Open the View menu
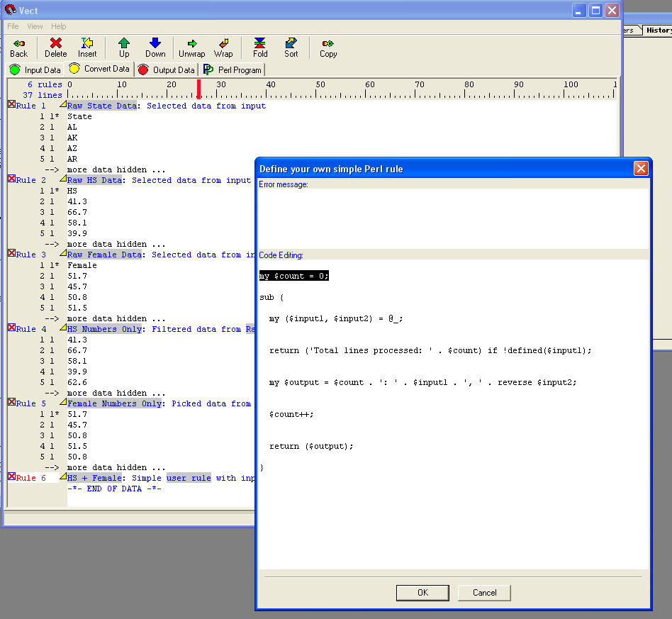The width and height of the screenshot is (672, 619). tap(34, 26)
